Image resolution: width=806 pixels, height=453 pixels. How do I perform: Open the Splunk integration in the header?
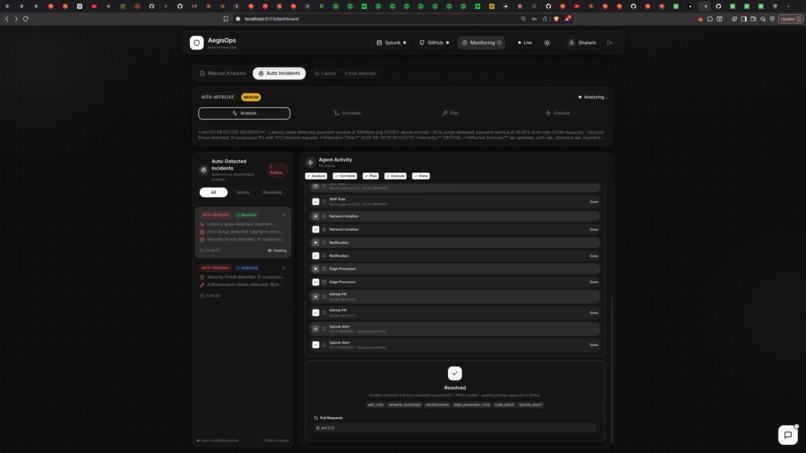click(391, 43)
